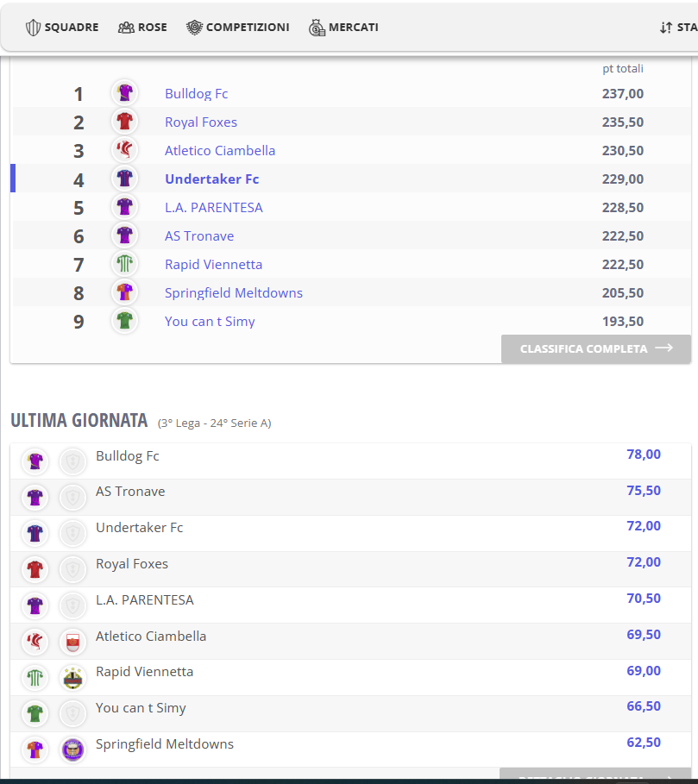
Task: Open Undertaker Fc link in standings
Action: [212, 179]
